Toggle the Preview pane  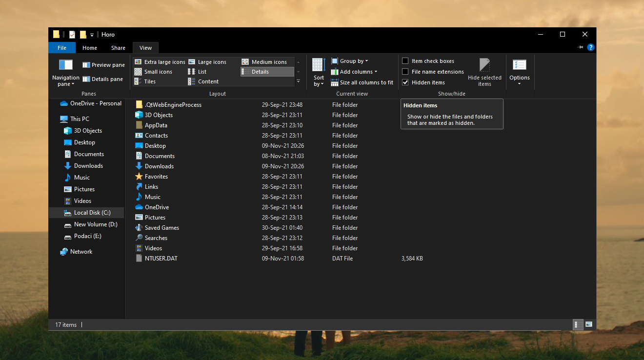tap(103, 64)
